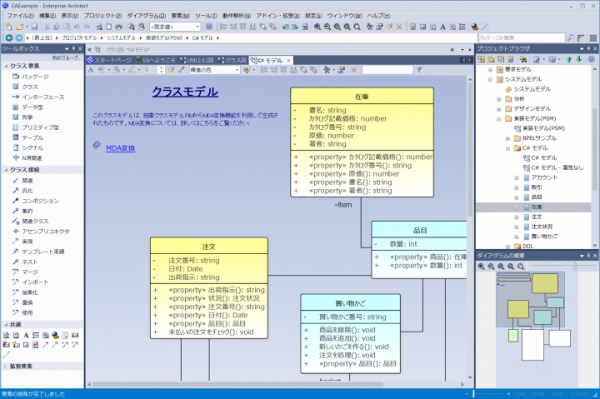This screenshot has width=600, height=399.
Task: Click システムモデル breadcrumb in address bar
Action: 121,38
